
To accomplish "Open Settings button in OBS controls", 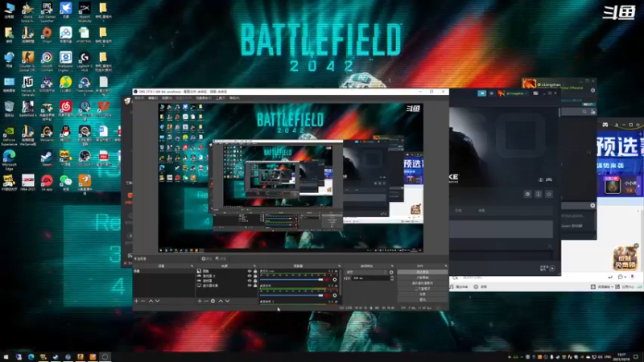I will (423, 294).
